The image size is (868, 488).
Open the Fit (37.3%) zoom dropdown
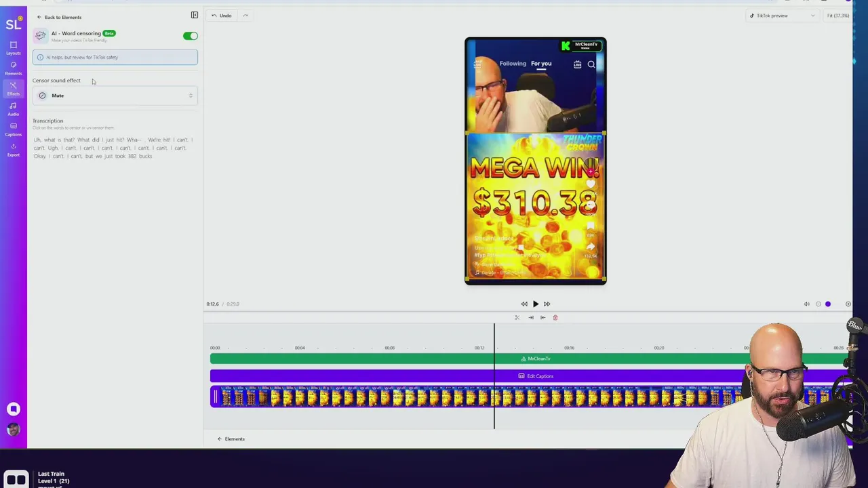tap(838, 16)
